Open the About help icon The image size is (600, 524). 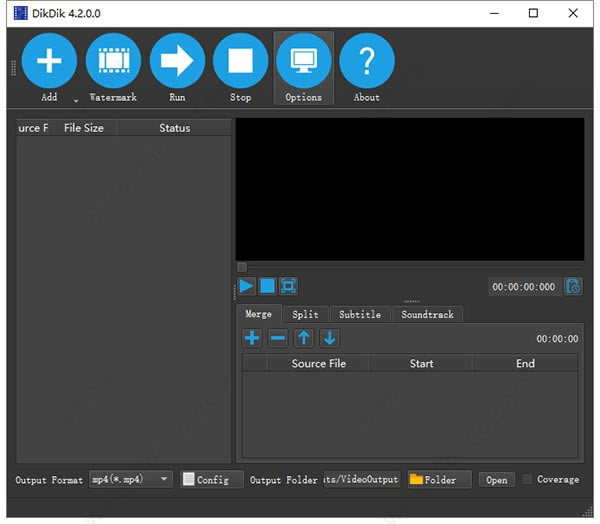pos(366,61)
